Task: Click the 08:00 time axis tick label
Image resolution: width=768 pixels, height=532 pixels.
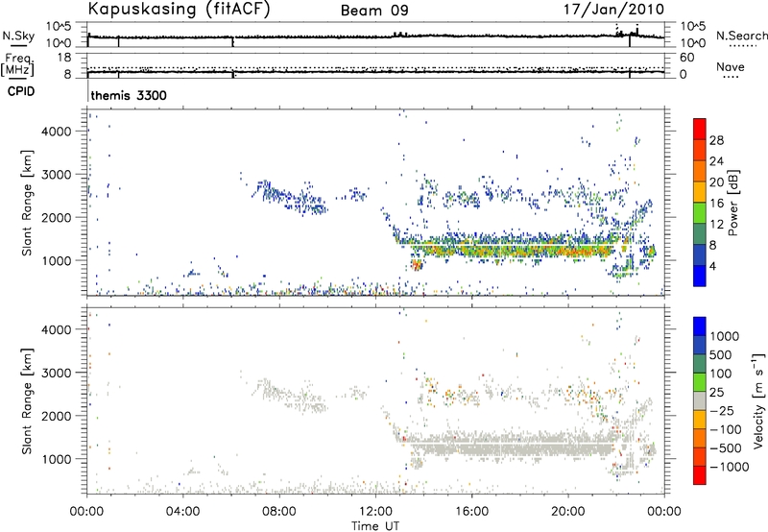Action: click(279, 512)
